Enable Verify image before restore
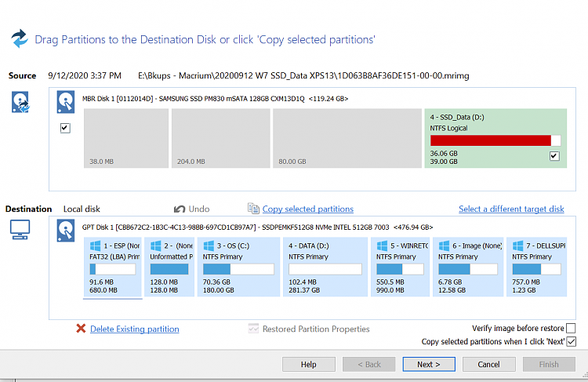This screenshot has width=588, height=382. coord(571,329)
